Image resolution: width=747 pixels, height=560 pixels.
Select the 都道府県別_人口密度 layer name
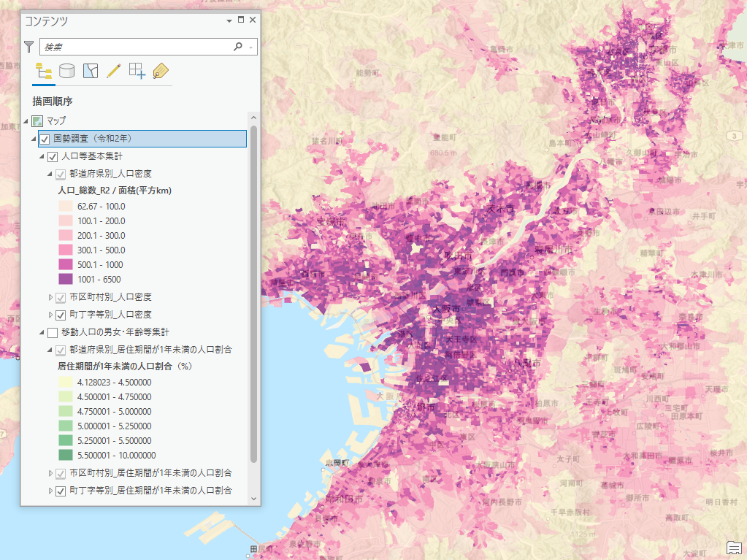(110, 174)
